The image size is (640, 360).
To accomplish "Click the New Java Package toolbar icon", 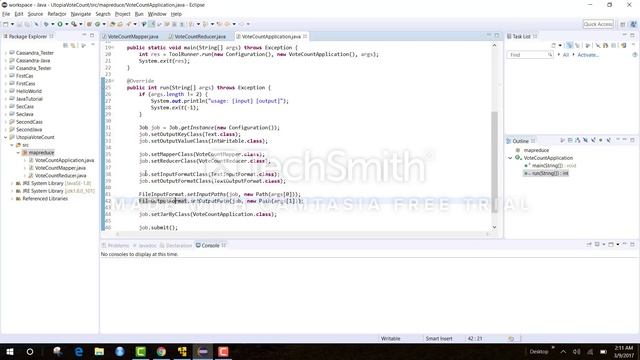I will (x=89, y=24).
